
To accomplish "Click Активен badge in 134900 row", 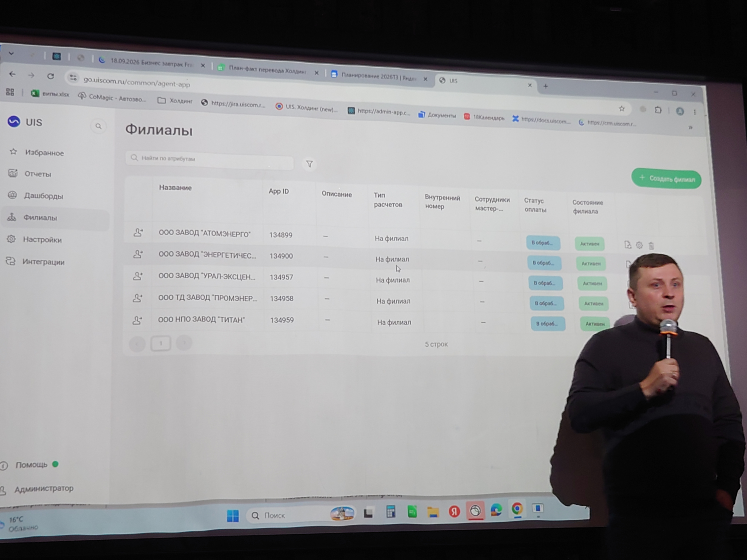I will click(591, 264).
